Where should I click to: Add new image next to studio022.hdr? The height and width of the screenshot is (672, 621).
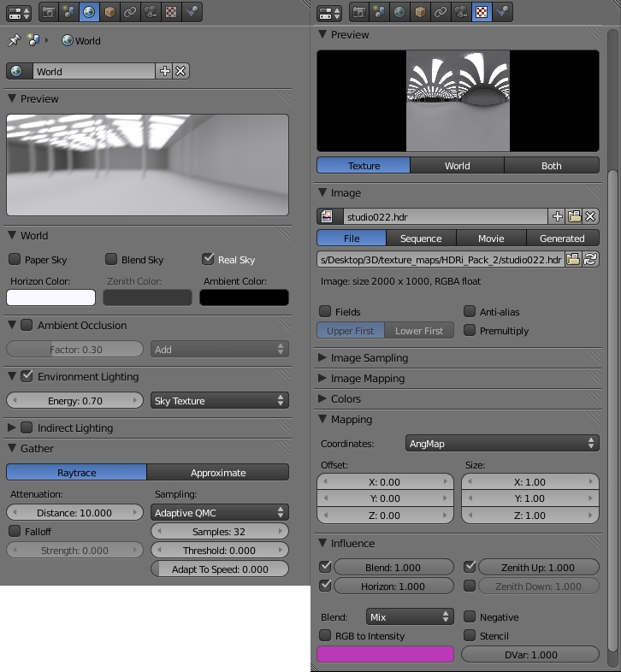click(x=557, y=216)
